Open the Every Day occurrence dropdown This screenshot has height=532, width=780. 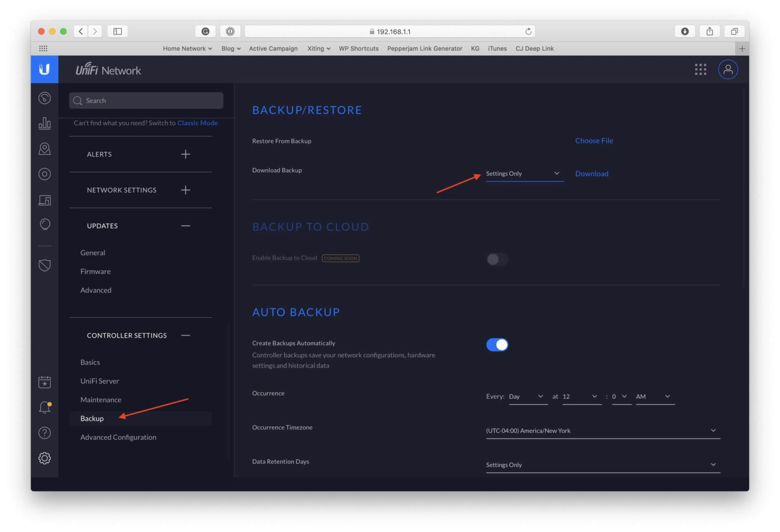coord(528,397)
